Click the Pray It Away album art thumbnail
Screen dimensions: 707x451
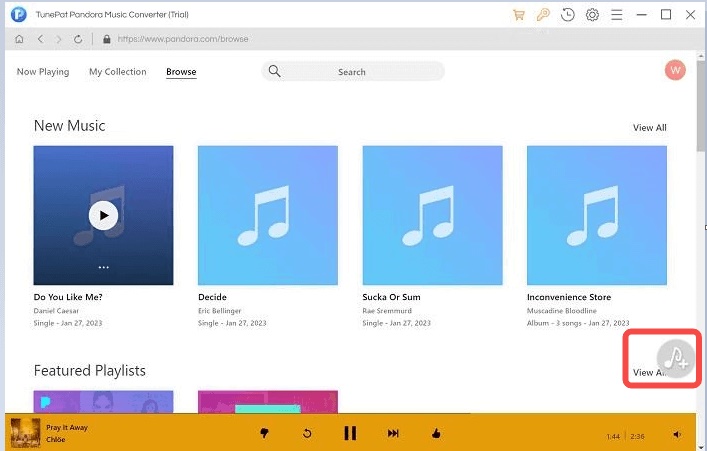25,433
